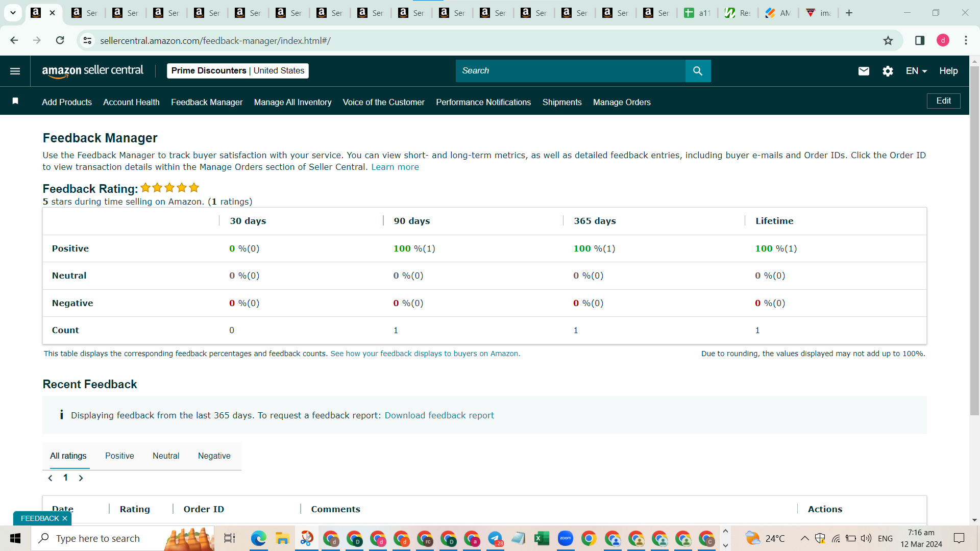Open the messages envelope icon
The height and width of the screenshot is (551, 980).
click(864, 71)
